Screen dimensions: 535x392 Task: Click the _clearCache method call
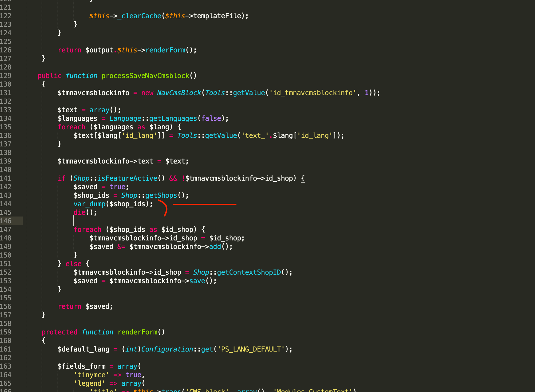pos(140,16)
